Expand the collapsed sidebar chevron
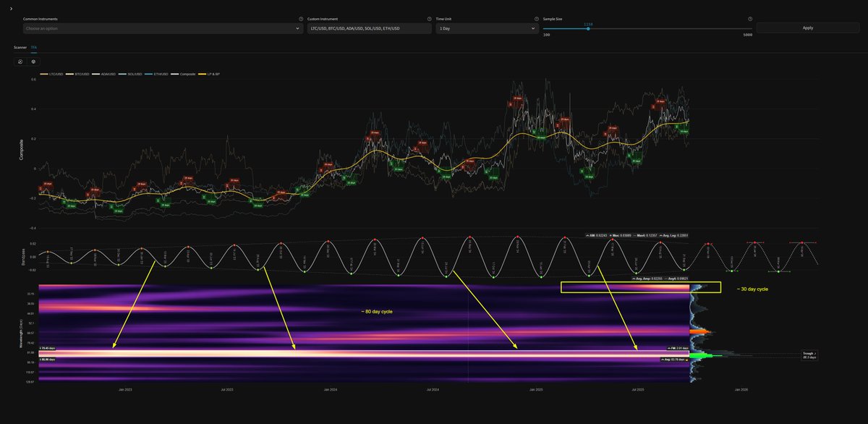 coord(10,9)
